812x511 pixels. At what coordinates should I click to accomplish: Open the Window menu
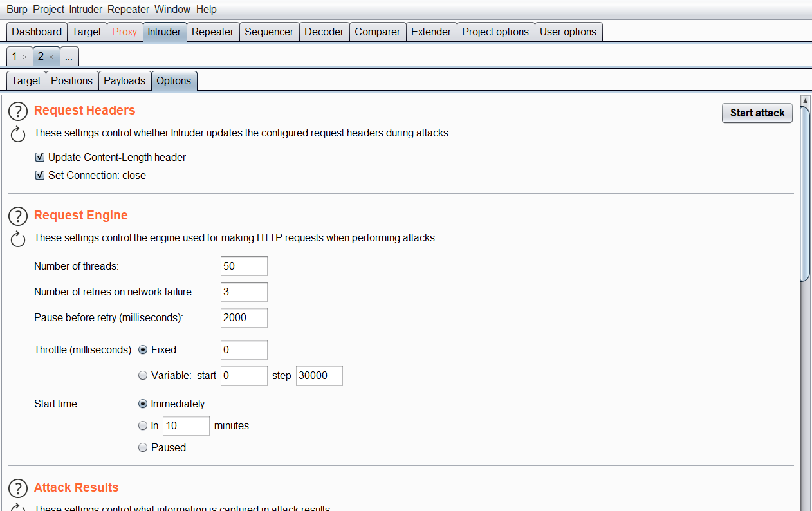tap(172, 9)
